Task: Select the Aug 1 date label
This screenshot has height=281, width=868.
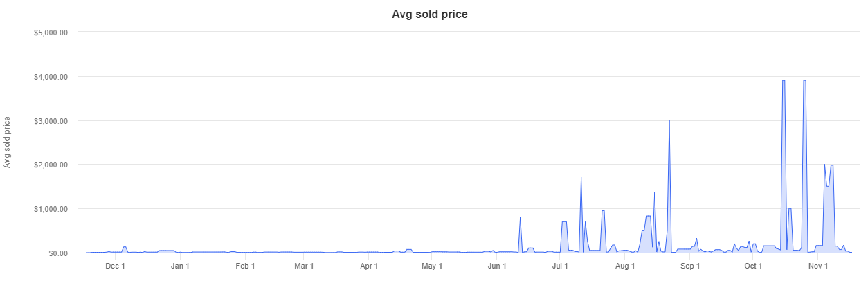Action: pos(624,266)
